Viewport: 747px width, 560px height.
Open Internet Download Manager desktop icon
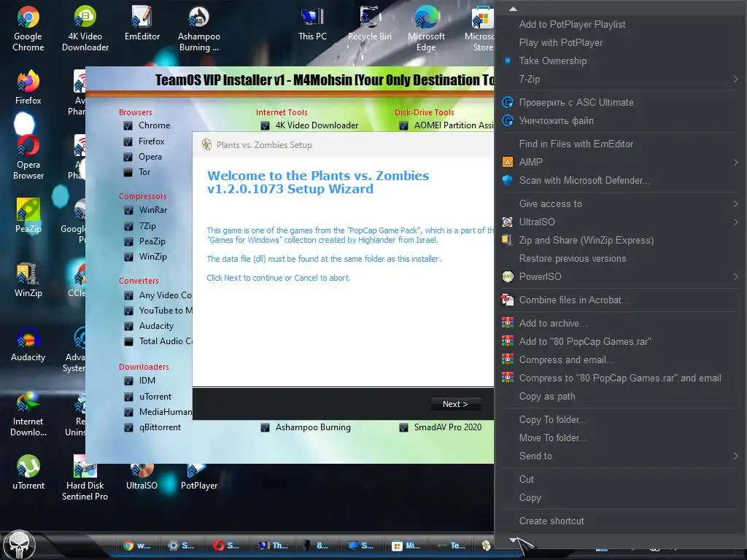[28, 413]
